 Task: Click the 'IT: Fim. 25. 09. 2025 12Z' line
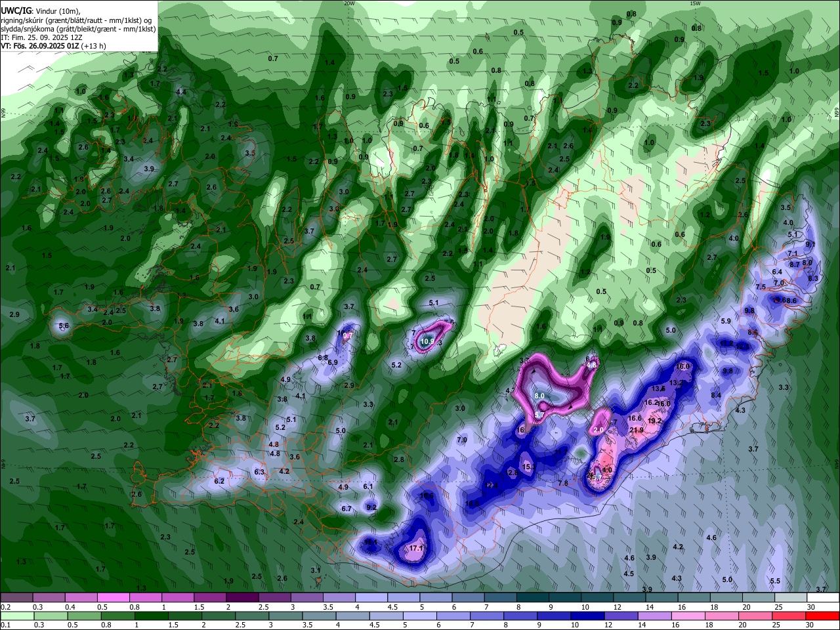coord(41,37)
